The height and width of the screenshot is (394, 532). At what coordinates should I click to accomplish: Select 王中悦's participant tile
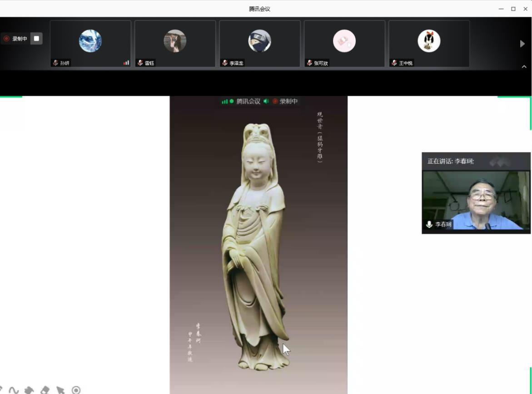(428, 44)
